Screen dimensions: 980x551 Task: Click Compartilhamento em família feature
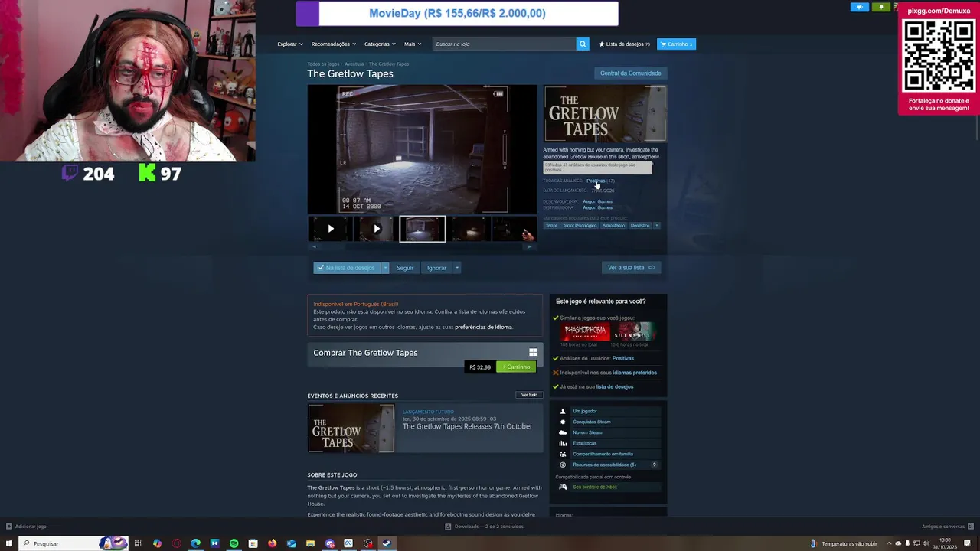(x=608, y=454)
